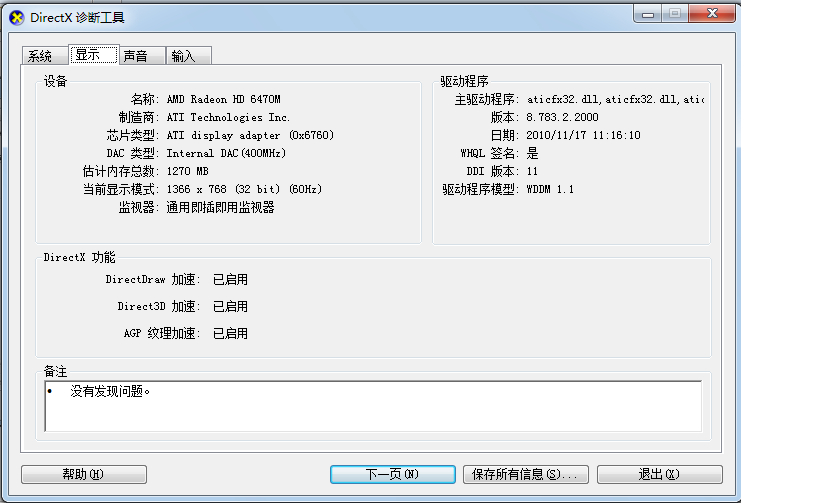This screenshot has width=819, height=503.
Task: Select the 显示 tab
Action: 93,54
